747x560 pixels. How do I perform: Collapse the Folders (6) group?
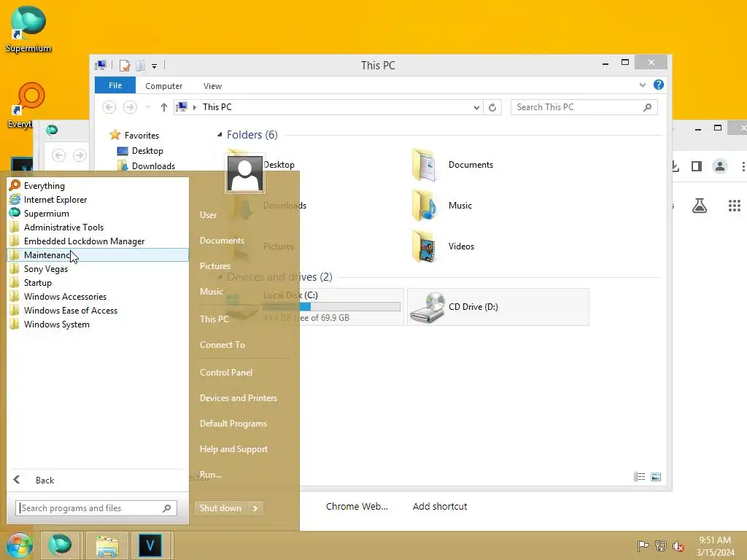(220, 135)
